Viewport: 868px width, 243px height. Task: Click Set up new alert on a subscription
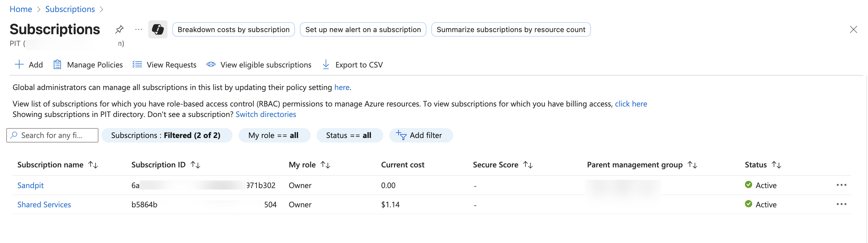pyautogui.click(x=363, y=30)
